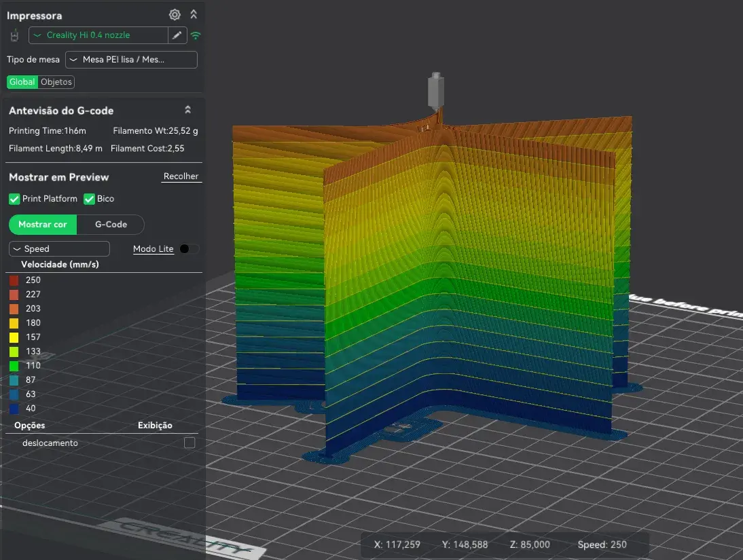
Task: Open printer settings gear icon
Action: [x=175, y=15]
